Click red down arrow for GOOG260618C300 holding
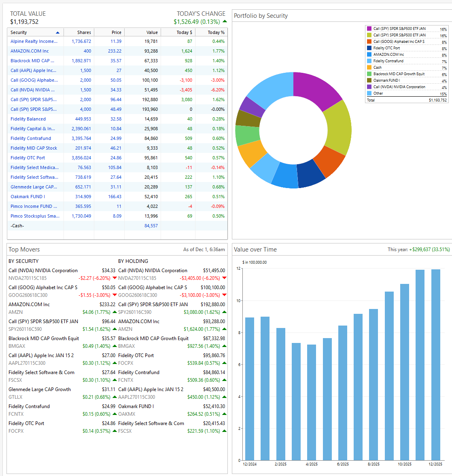Image resolution: width=452 pixels, height=476 pixels. pos(224,295)
